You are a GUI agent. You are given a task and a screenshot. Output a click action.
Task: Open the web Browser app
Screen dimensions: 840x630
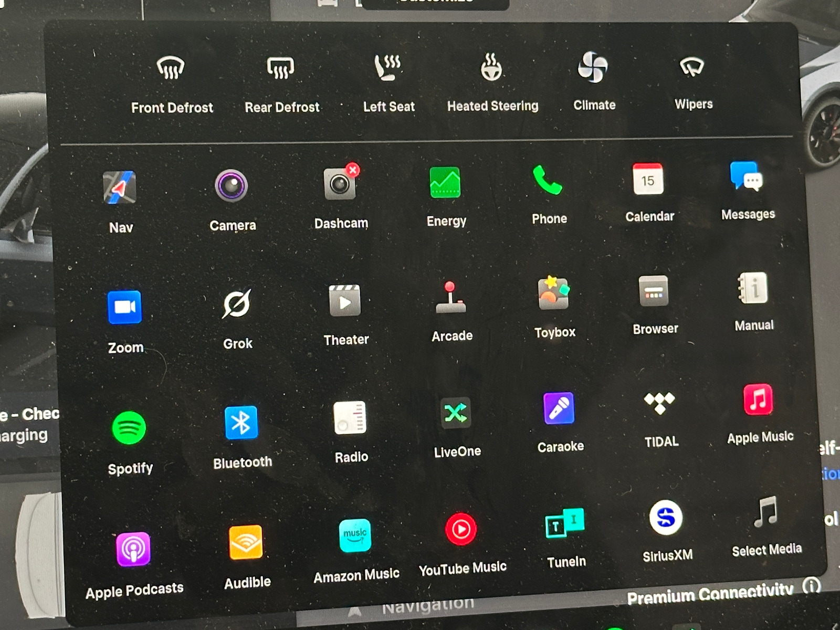[654, 291]
